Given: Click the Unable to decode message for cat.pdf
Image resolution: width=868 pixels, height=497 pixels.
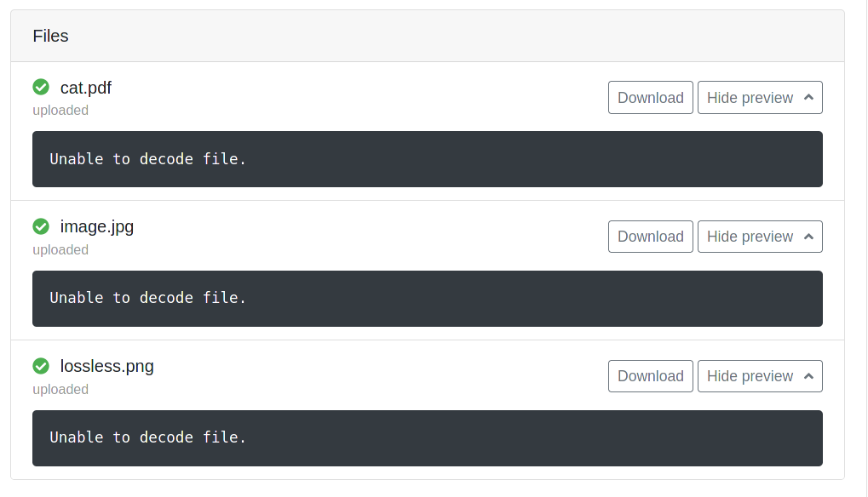Looking at the screenshot, I should tap(147, 158).
